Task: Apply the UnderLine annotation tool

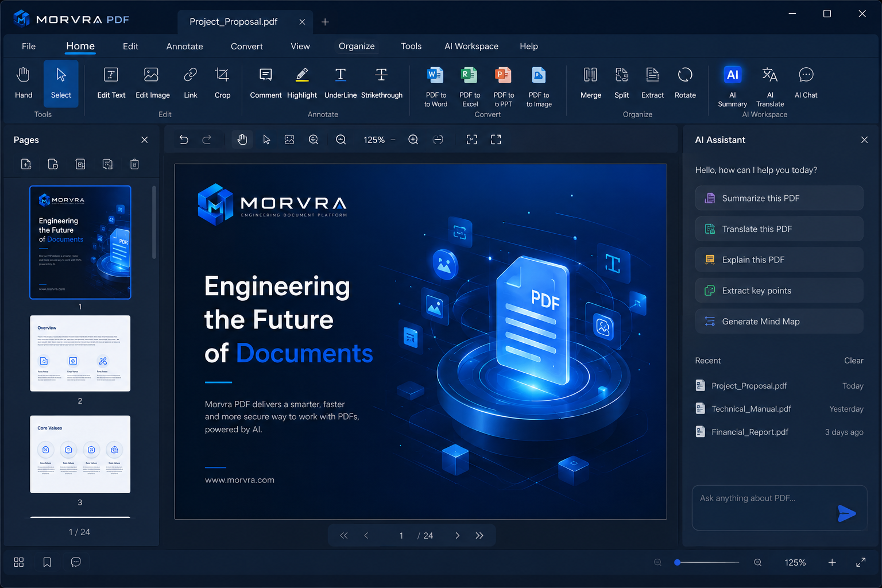Action: click(341, 83)
